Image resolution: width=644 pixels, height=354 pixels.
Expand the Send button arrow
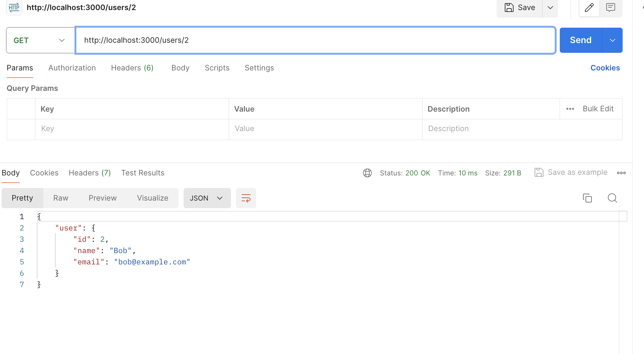[612, 40]
